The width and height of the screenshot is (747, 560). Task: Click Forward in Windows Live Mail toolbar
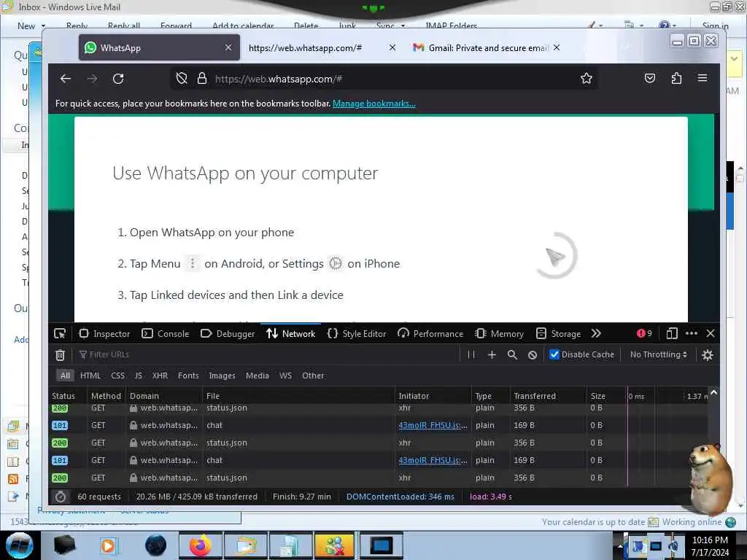(x=176, y=26)
